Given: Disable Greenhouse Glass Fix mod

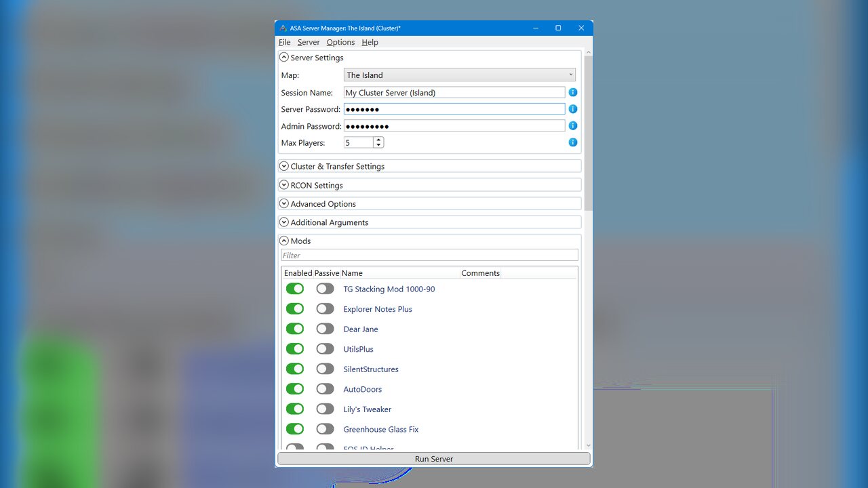Looking at the screenshot, I should coord(295,429).
